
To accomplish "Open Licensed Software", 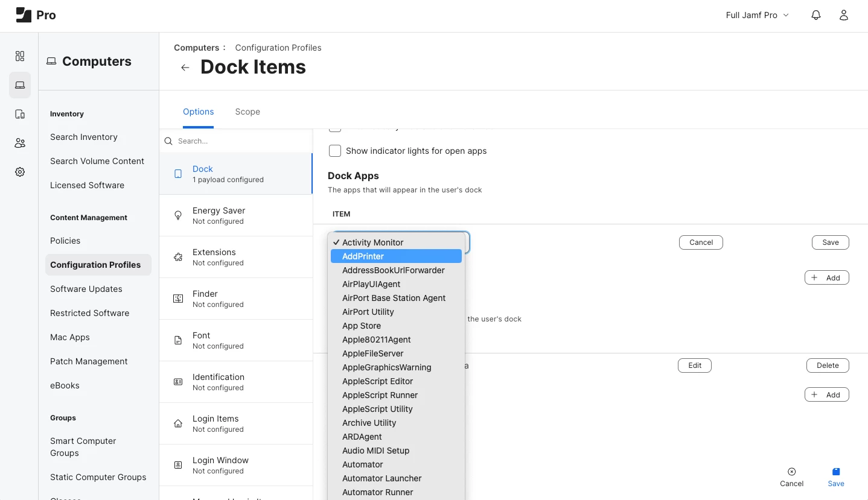I will [x=87, y=185].
